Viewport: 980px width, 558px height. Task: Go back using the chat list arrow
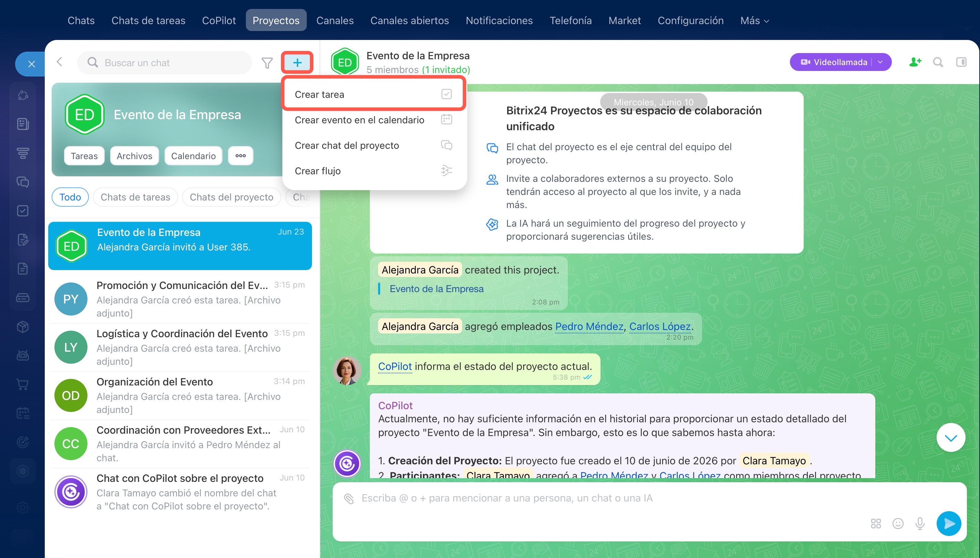(59, 62)
